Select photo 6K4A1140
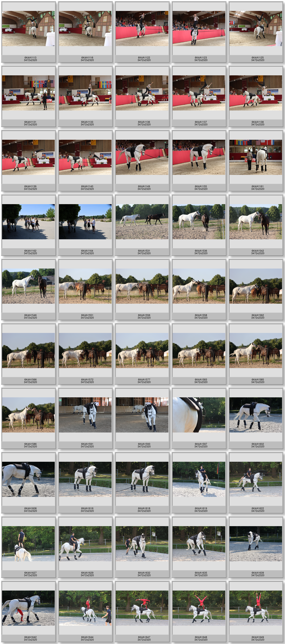Image resolution: width=285 pixels, height=644 pixels. pos(85,157)
